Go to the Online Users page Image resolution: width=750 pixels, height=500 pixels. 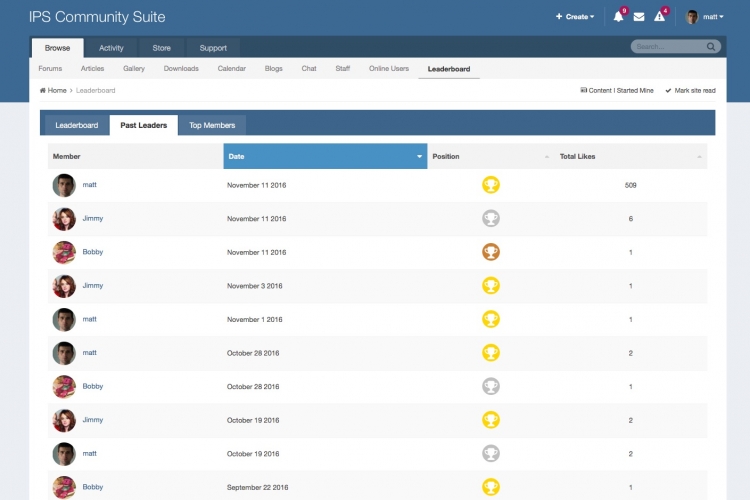coord(389,69)
